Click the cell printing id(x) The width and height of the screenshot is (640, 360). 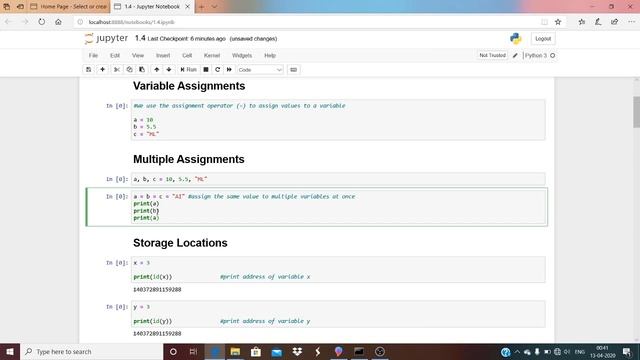pos(338,269)
